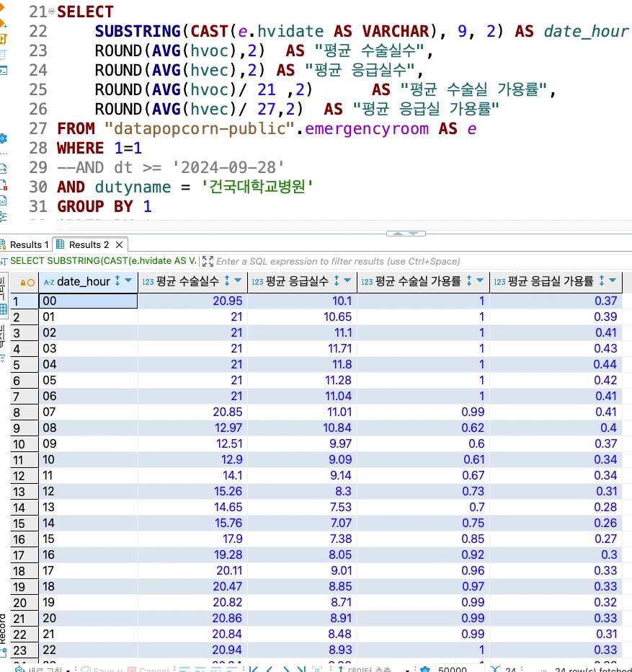Switch to the Results 2 tab

(89, 244)
